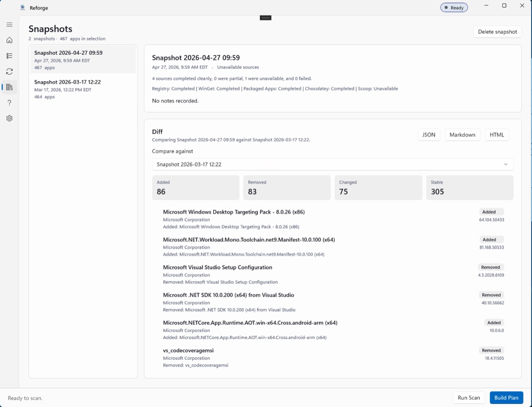Click the Added 86 summary card

click(196, 187)
